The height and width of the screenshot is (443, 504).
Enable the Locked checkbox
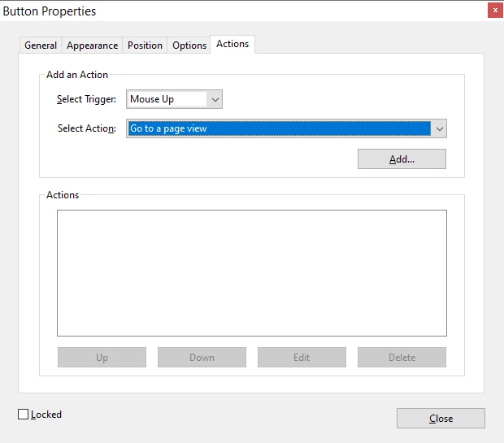pos(23,415)
